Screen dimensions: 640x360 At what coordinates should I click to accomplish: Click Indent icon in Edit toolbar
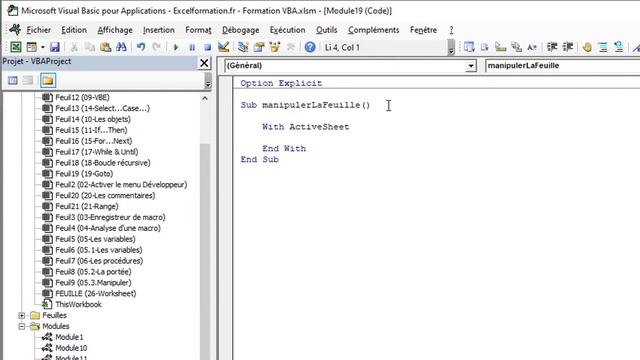[x=552, y=47]
